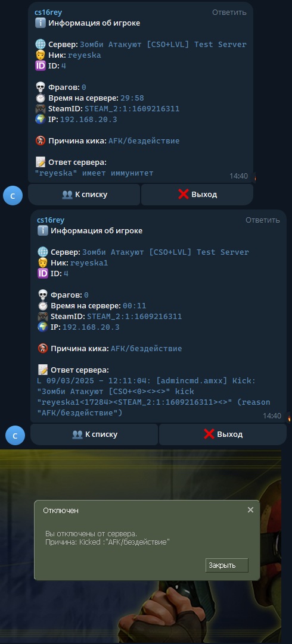Close the 'Отключен' dialog with the X icon
The height and width of the screenshot is (644, 292).
click(250, 509)
